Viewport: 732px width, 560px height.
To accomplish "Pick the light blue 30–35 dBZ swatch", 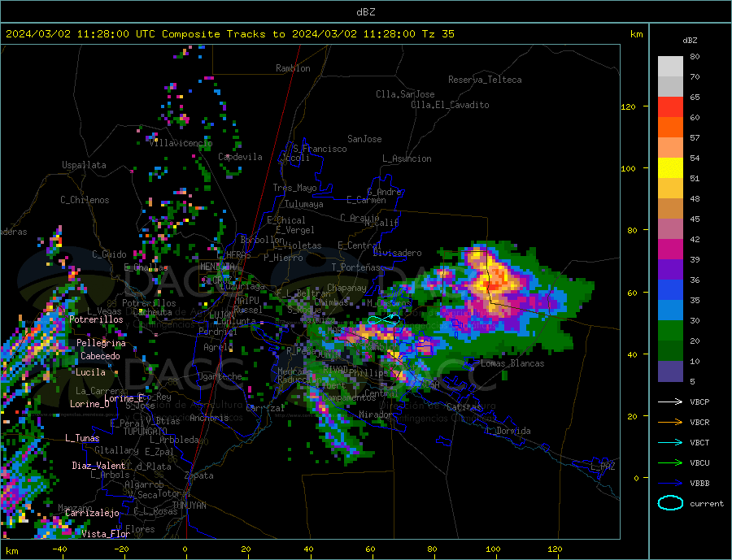I will [670, 310].
